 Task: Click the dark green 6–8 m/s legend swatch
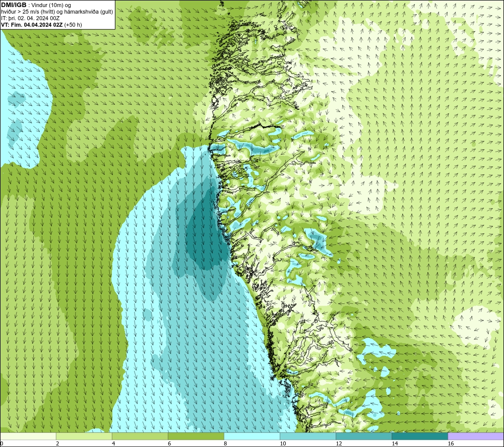click(196, 436)
